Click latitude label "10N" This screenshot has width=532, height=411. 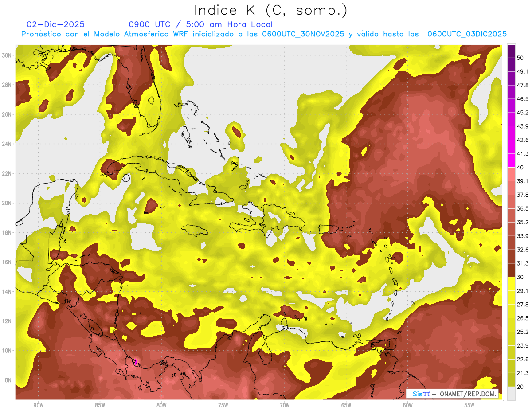click(x=7, y=351)
